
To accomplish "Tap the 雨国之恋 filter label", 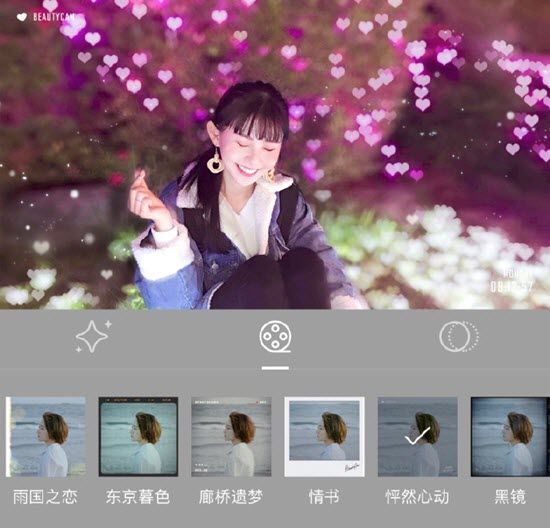I will pos(45,497).
